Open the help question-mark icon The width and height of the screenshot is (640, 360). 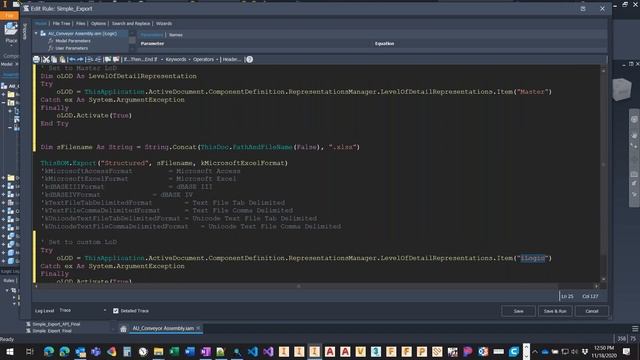249,60
